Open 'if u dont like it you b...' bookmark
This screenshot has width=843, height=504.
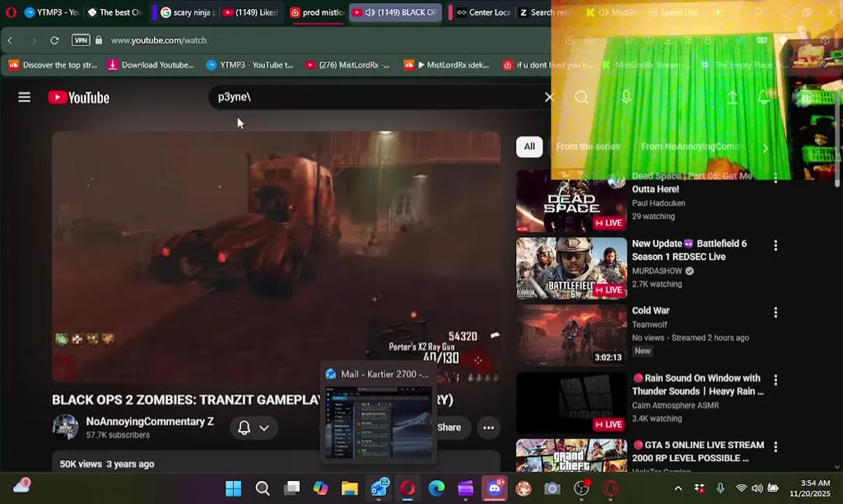tap(548, 65)
